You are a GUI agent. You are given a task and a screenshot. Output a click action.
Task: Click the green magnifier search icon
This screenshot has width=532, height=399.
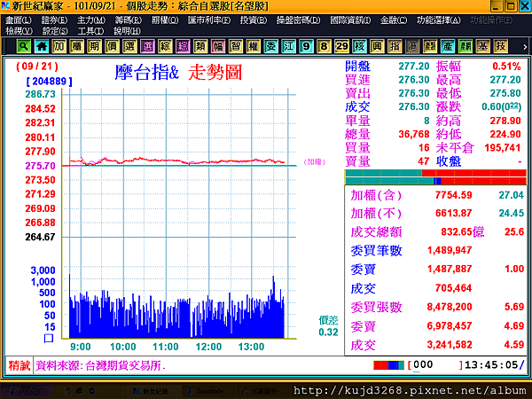23,46
